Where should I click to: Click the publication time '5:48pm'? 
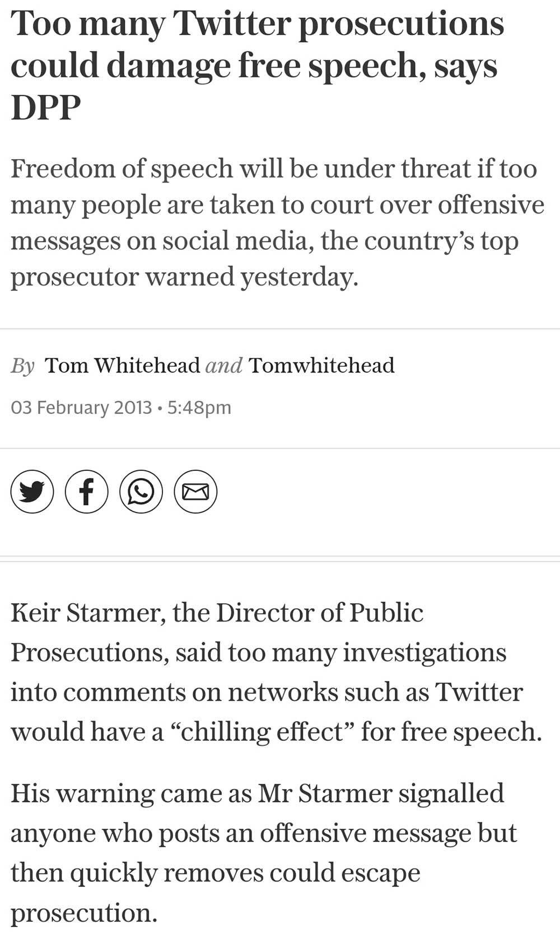click(199, 407)
